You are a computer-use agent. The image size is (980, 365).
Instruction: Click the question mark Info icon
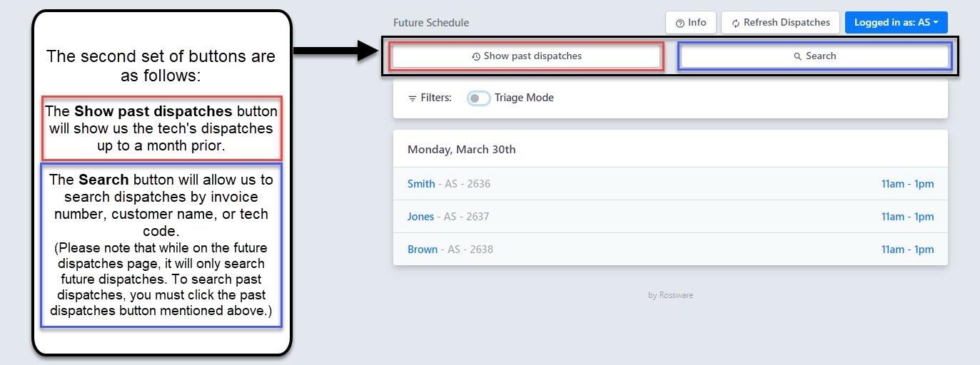(x=680, y=23)
